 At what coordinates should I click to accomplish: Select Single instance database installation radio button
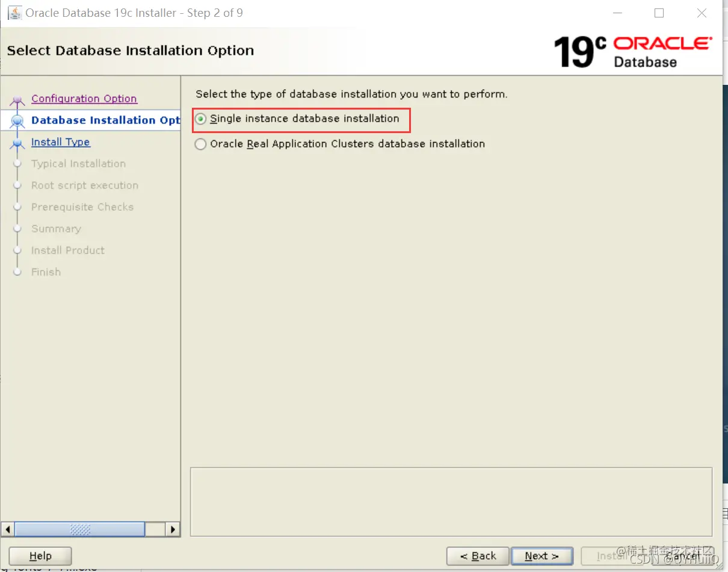click(201, 119)
